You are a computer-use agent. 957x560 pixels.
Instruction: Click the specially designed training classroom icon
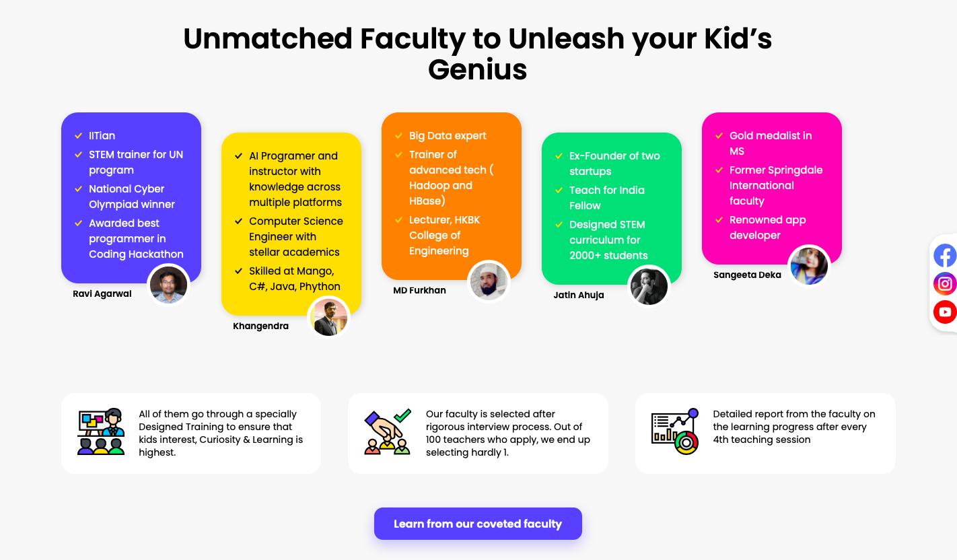101,431
